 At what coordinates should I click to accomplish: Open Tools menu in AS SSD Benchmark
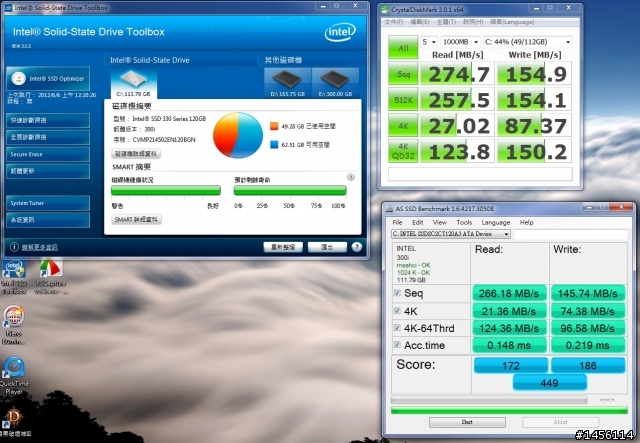click(x=464, y=223)
